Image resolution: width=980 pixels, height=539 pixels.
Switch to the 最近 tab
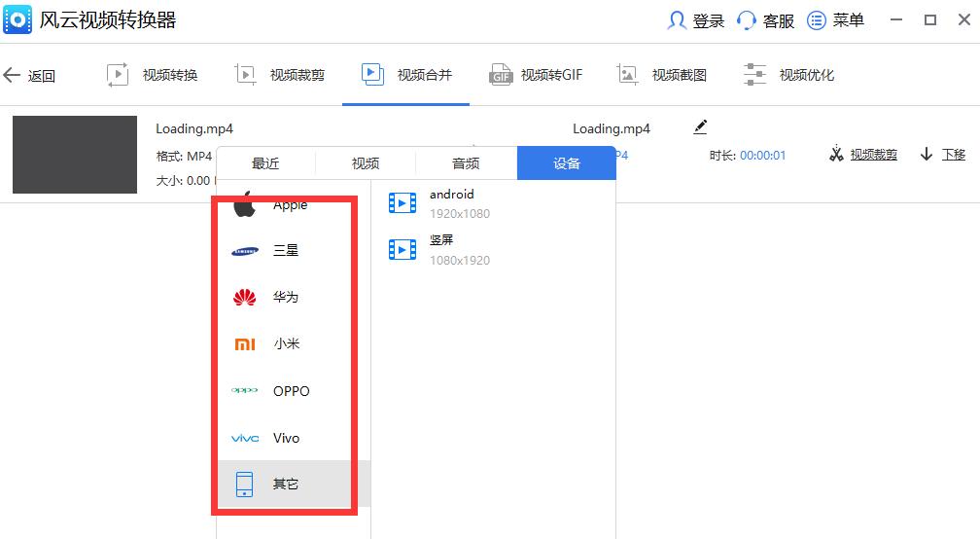point(265,163)
